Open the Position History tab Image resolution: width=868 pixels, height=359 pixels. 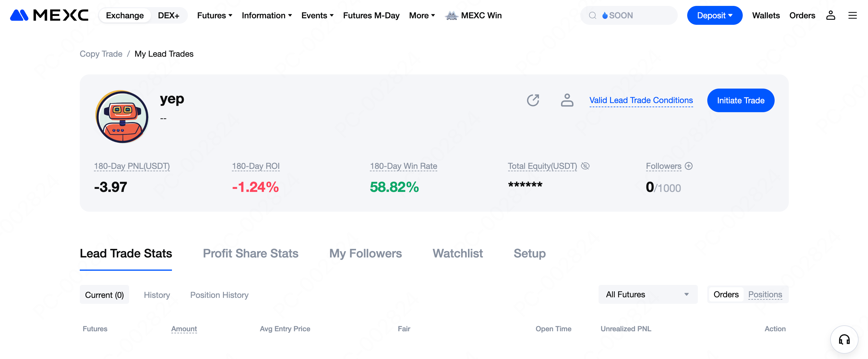[x=219, y=295]
